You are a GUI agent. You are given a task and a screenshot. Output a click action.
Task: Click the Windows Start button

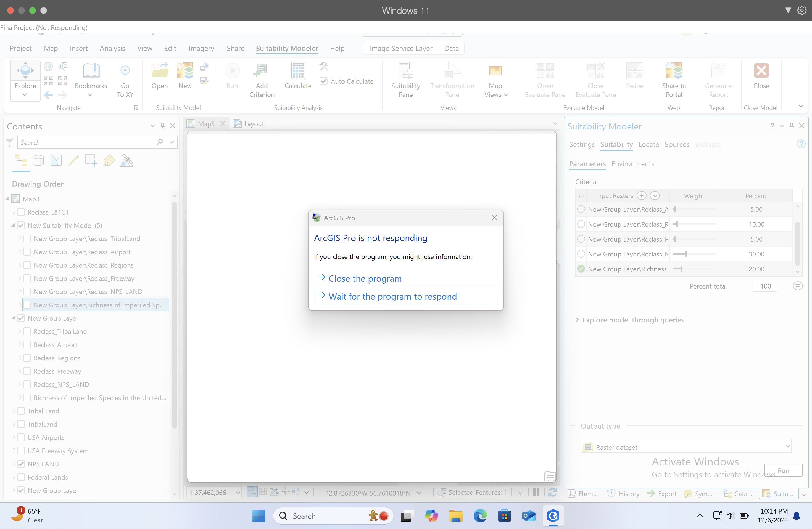(259, 516)
